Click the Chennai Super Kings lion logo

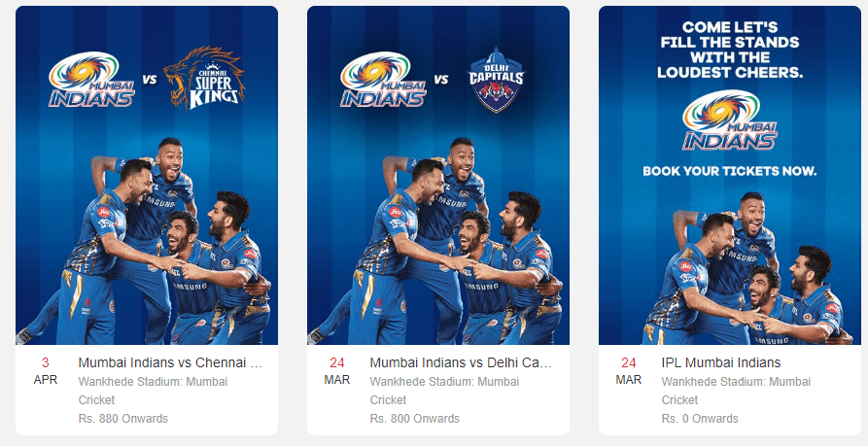(204, 78)
